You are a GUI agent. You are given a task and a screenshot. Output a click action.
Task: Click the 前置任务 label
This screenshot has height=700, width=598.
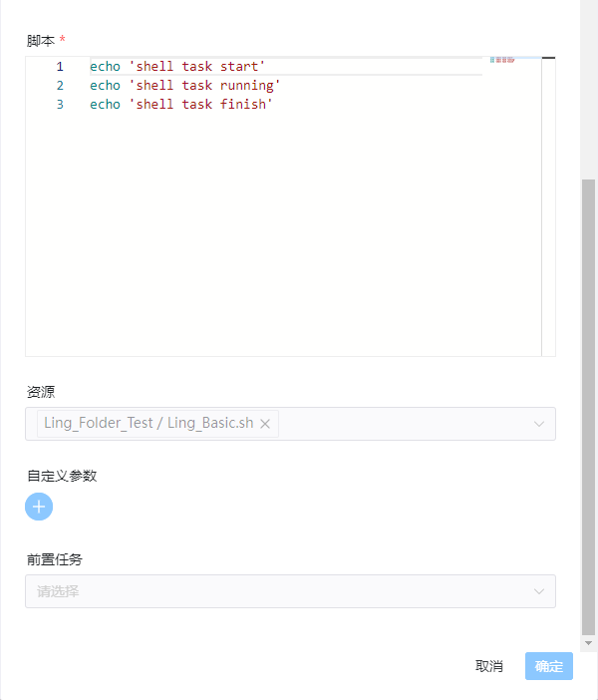click(x=55, y=559)
